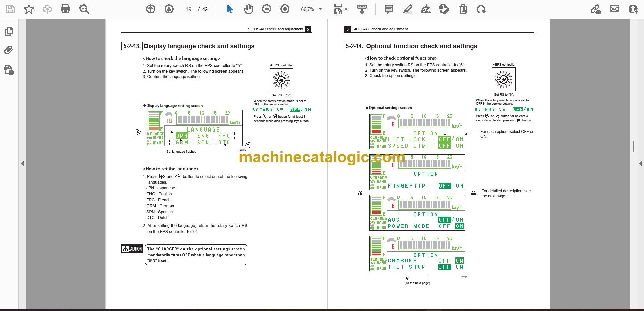This screenshot has height=311, width=644.
Task: Click the text 'DTC : Dutch'
Action: (x=157, y=218)
